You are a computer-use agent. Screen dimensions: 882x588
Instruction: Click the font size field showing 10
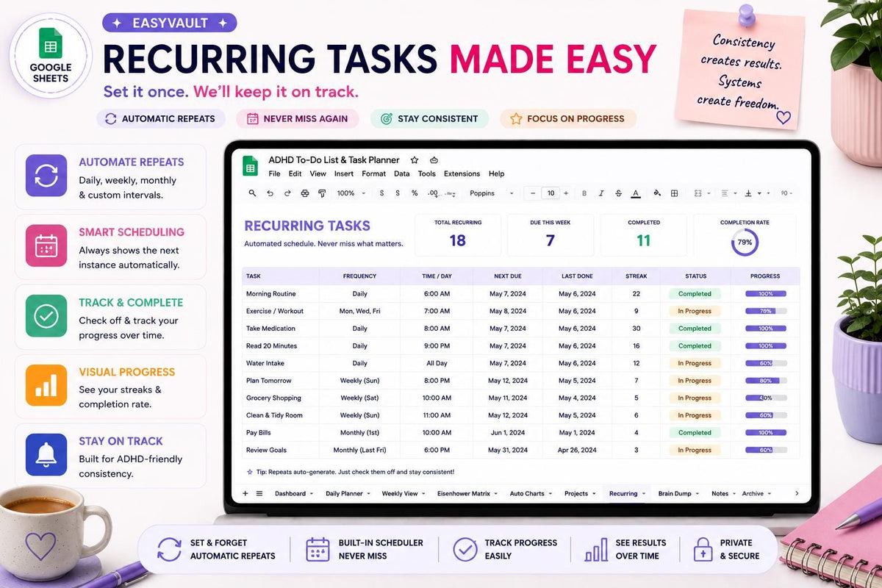[x=550, y=193]
